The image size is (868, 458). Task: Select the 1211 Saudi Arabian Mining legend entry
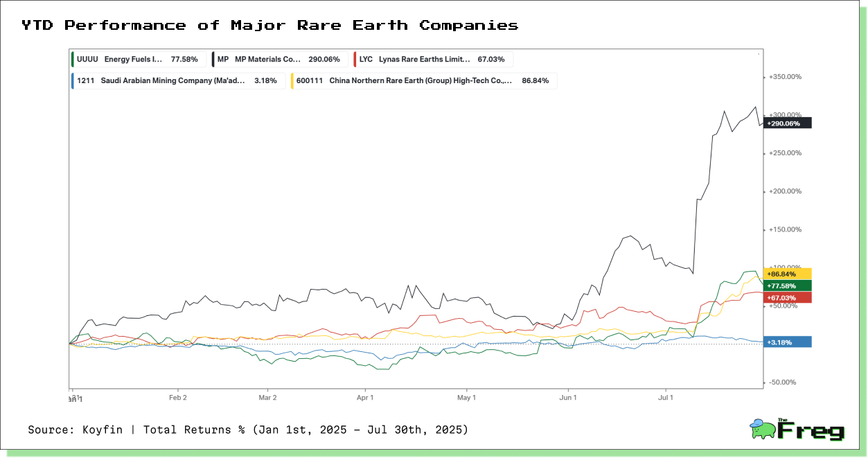[177, 80]
